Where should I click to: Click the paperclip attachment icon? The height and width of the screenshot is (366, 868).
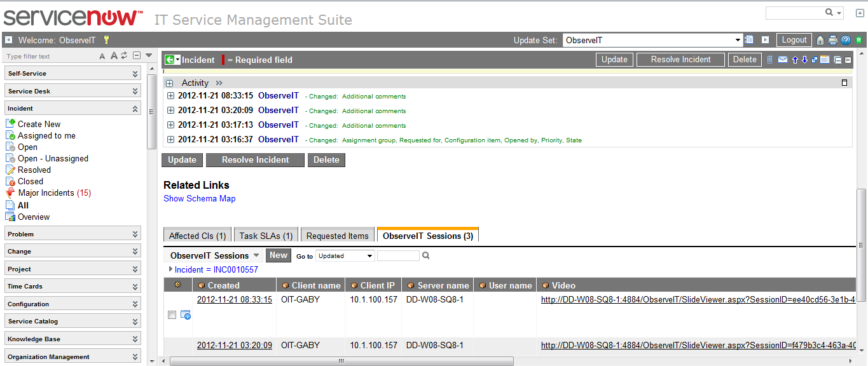(x=770, y=60)
